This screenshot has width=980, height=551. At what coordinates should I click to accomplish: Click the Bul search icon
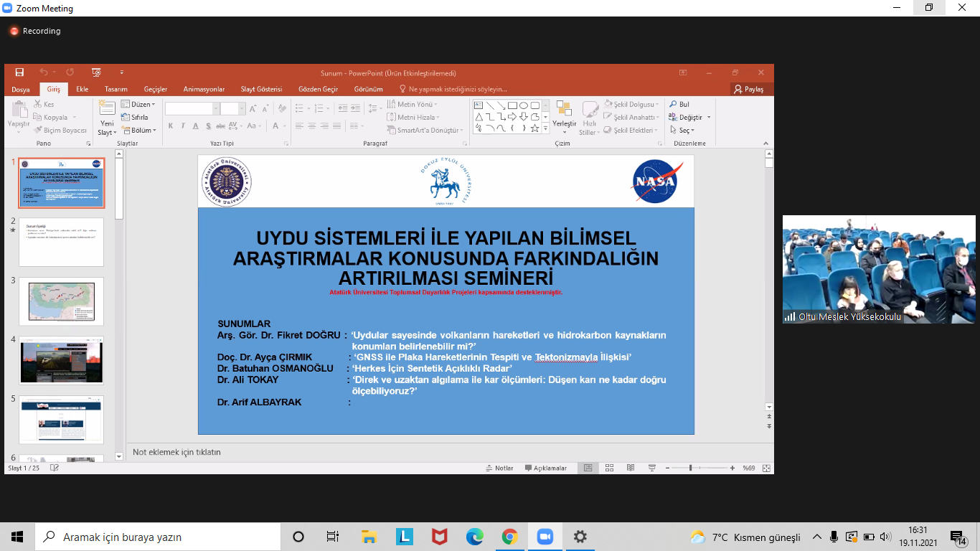click(674, 105)
